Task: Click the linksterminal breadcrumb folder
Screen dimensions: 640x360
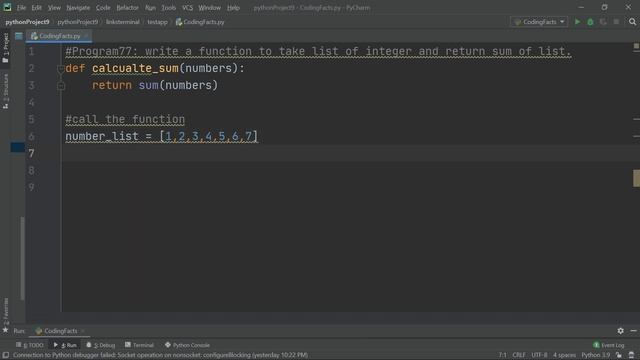Action: coord(122,22)
